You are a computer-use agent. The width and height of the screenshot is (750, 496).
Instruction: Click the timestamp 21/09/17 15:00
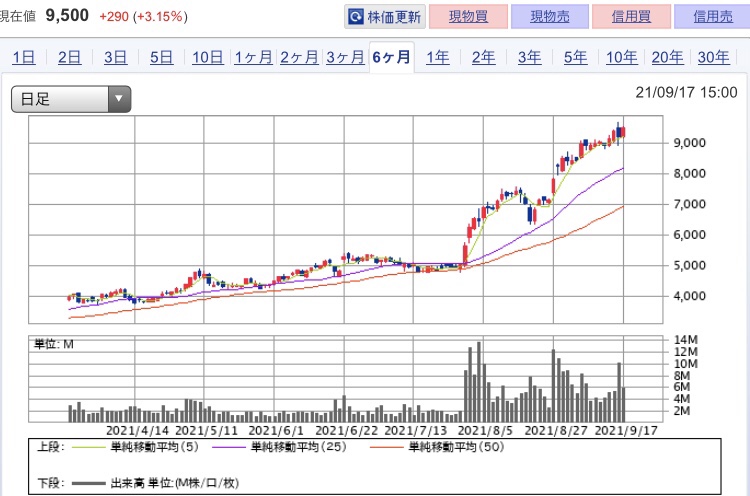click(x=686, y=92)
